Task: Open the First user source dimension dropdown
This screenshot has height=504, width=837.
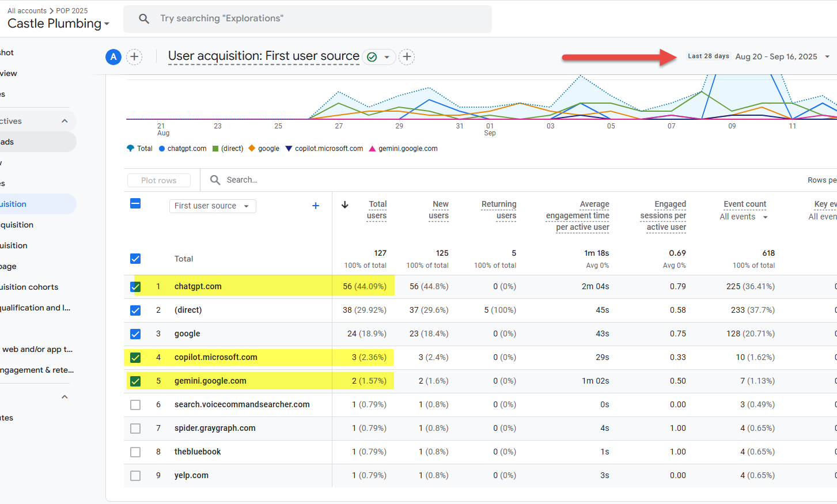Action: [x=213, y=206]
